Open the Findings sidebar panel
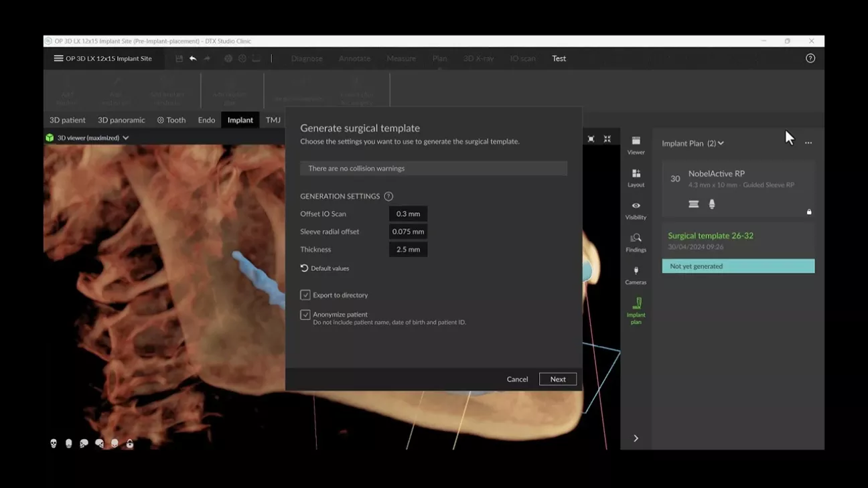The image size is (868, 488). click(636, 243)
